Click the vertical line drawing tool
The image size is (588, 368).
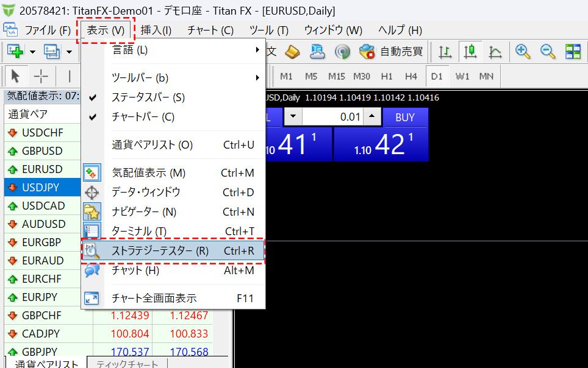click(x=70, y=76)
